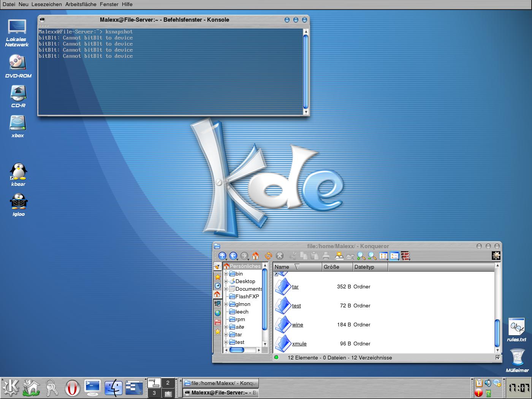Open Bookmarks star tab in Konqueror sidebar
Screen dimensions: 532x399
(217, 277)
